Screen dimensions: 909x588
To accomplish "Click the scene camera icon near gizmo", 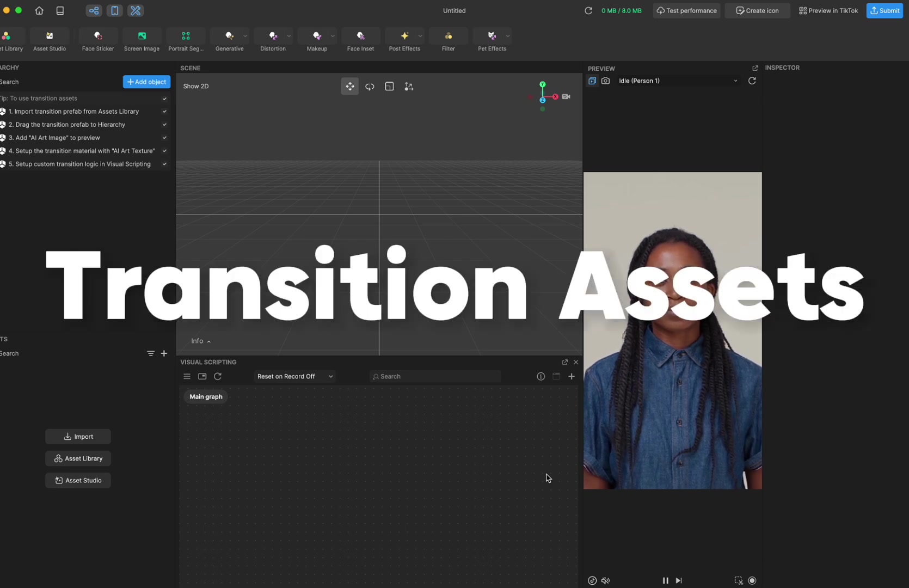I will [x=567, y=96].
